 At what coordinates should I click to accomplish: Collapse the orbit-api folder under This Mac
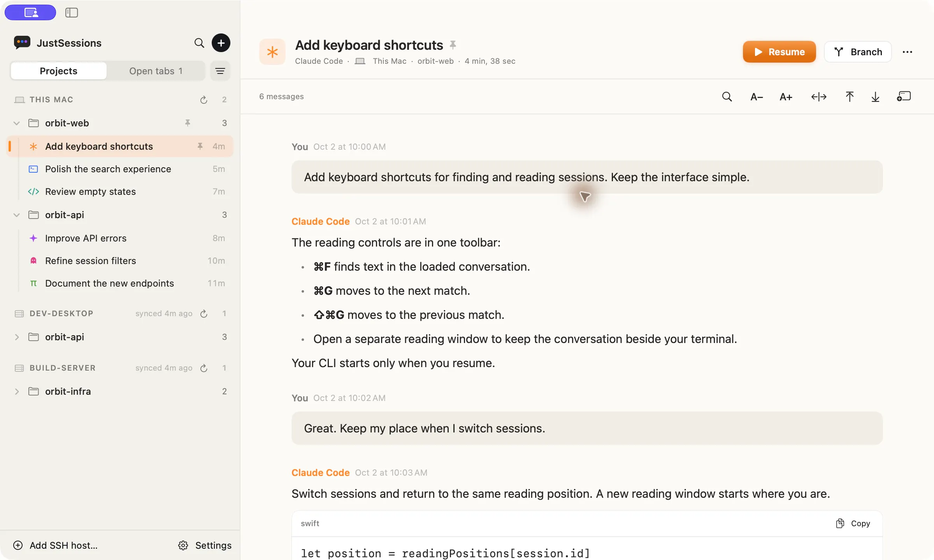(16, 215)
